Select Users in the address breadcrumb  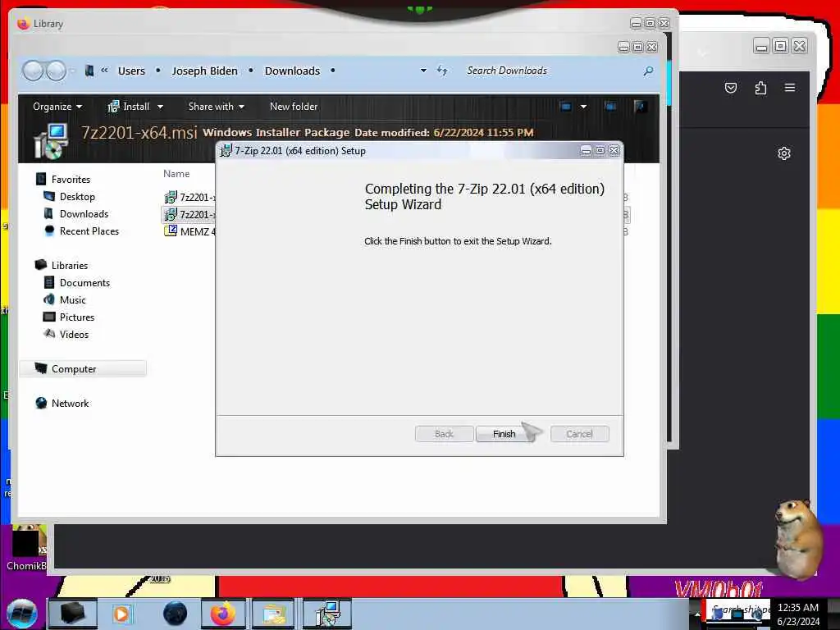coord(131,71)
